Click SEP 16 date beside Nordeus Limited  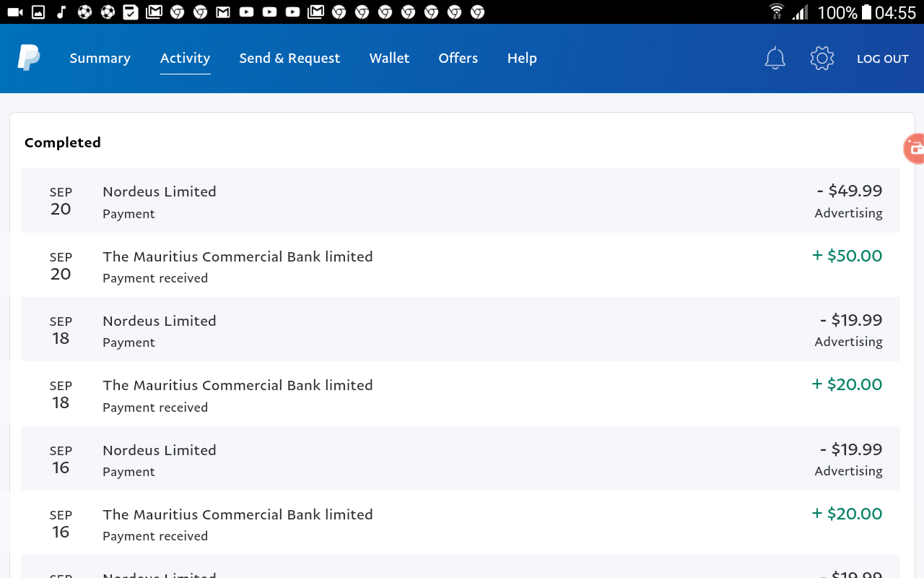pos(61,460)
